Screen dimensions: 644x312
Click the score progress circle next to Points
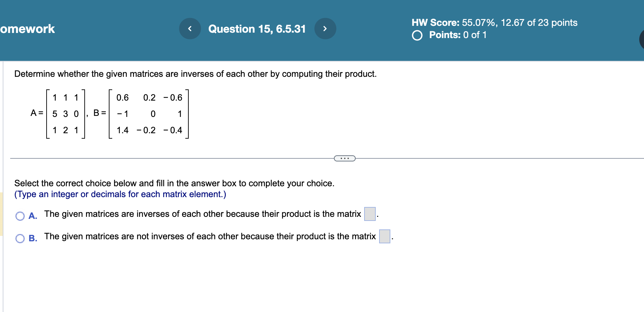pos(418,34)
